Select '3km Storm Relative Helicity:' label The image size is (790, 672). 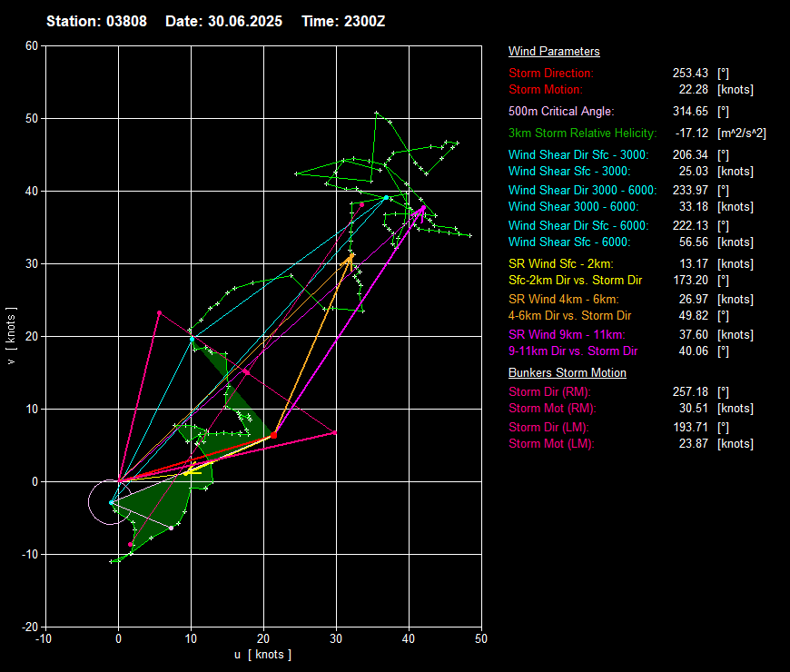click(582, 133)
